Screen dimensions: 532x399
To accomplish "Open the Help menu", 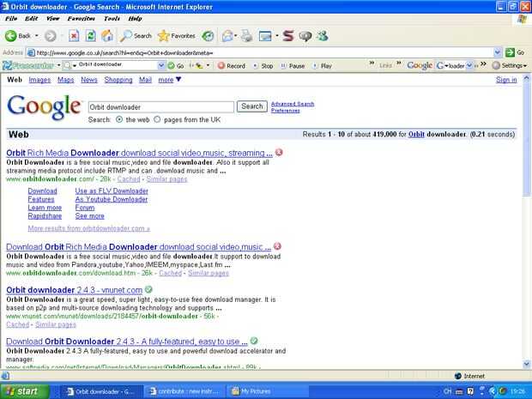I will point(135,19).
